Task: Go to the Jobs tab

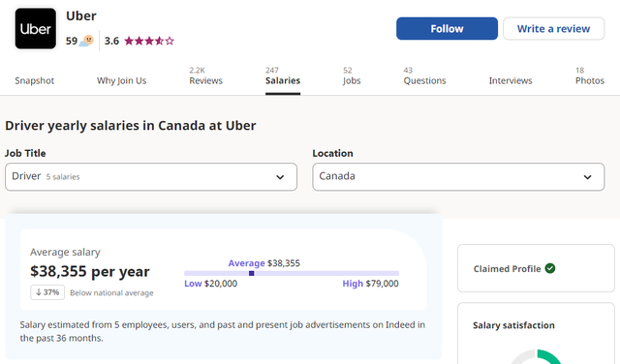Action: [352, 76]
